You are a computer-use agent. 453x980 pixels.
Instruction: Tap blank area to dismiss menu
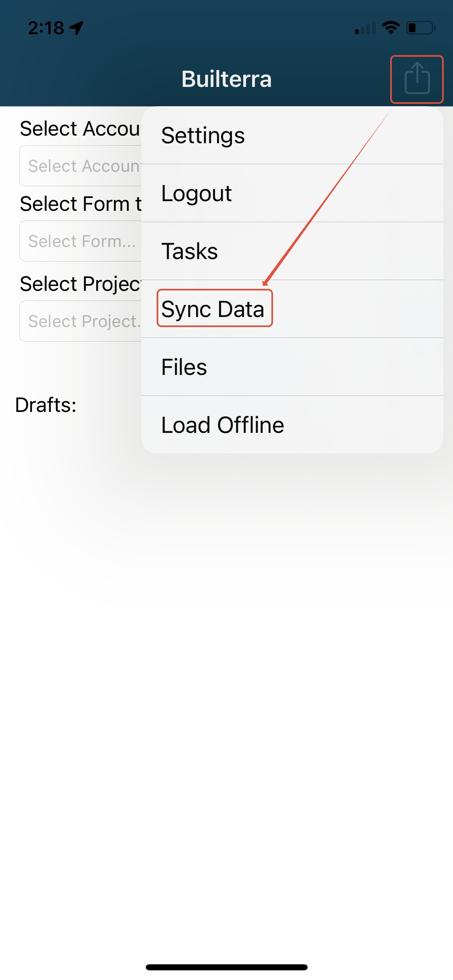pyautogui.click(x=226, y=684)
